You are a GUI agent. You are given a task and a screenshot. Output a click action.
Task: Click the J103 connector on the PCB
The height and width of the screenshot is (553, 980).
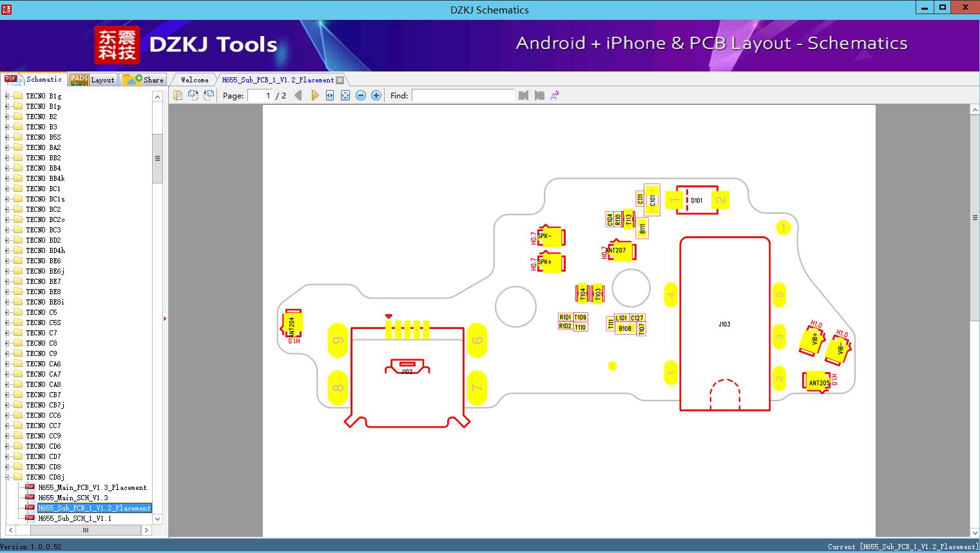tap(725, 324)
